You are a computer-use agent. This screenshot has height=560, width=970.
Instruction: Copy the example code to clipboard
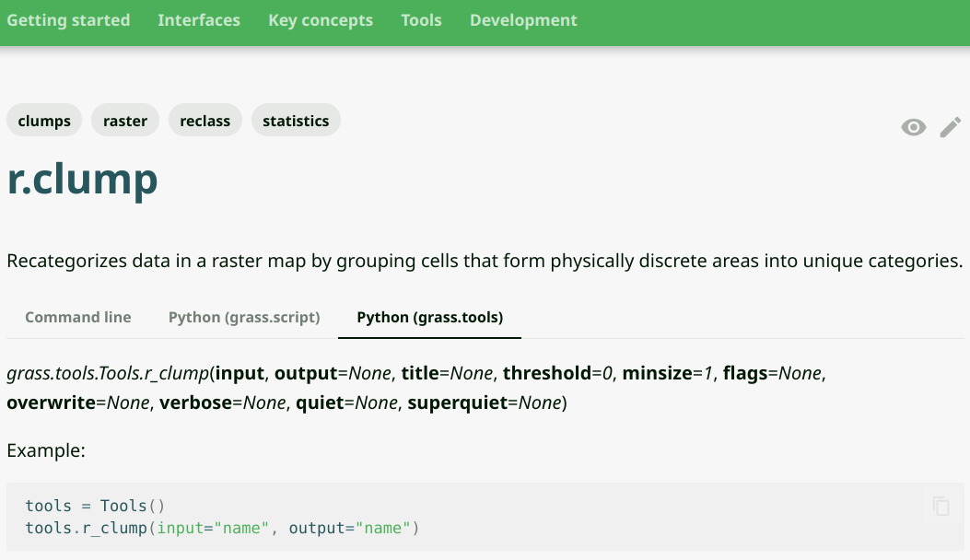tap(941, 506)
